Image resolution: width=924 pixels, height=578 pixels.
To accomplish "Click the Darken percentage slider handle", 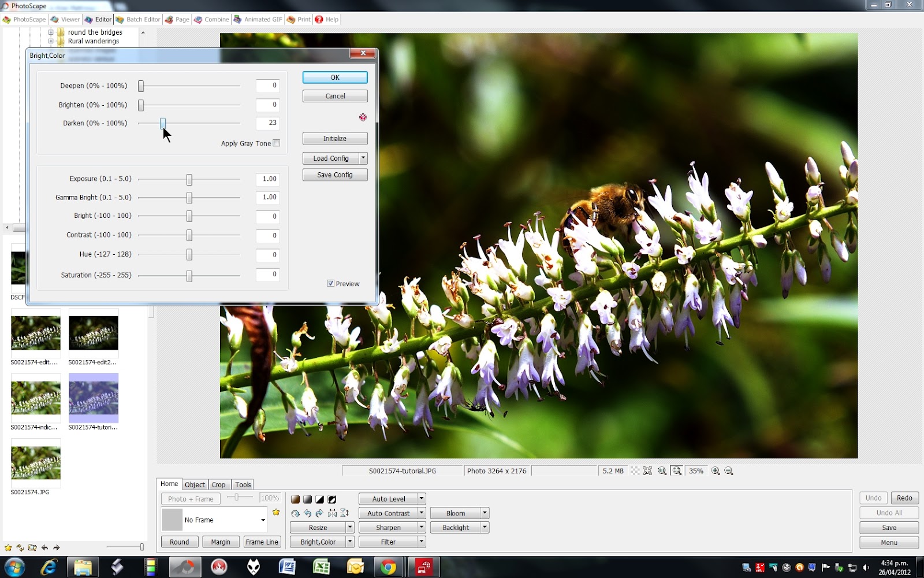I will click(x=163, y=123).
